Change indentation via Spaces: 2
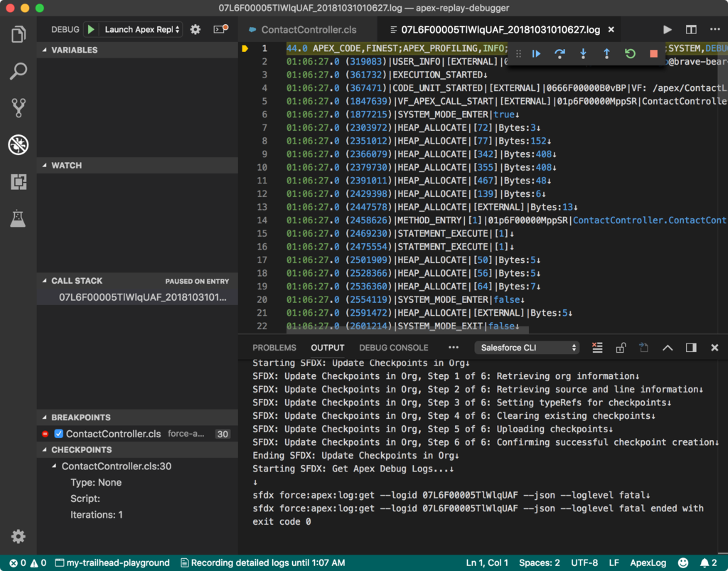Screen dimensions: 728x571 click(539, 562)
